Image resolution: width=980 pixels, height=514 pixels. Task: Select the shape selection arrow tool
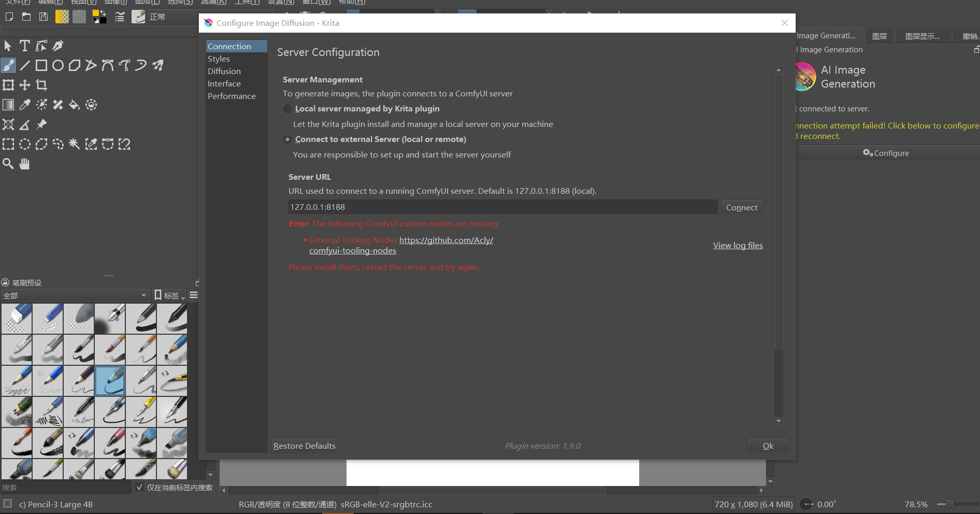(x=8, y=46)
